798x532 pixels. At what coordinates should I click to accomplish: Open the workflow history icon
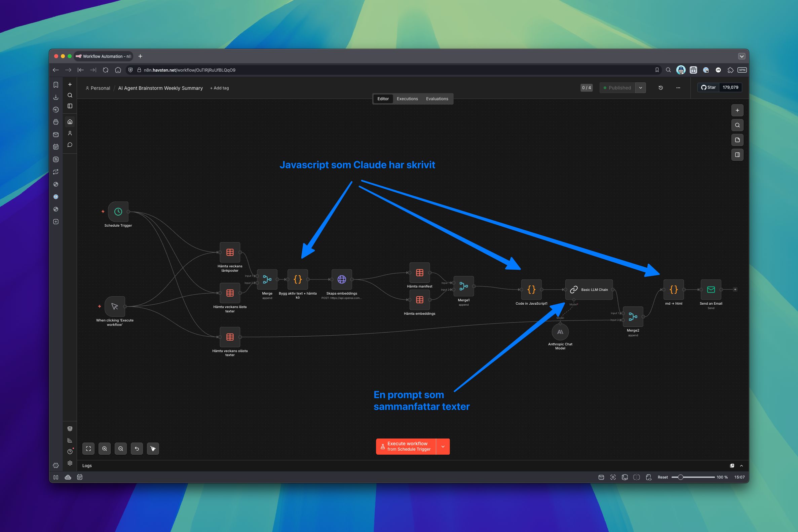[x=660, y=88]
